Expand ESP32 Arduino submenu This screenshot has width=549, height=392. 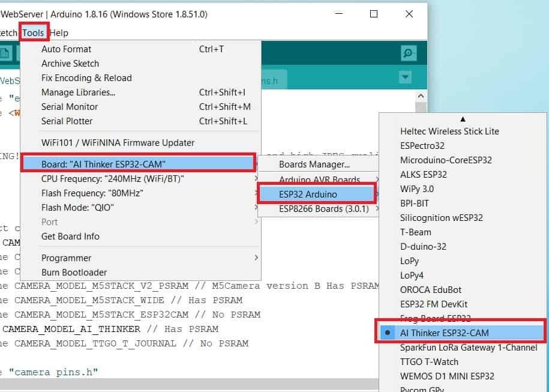(317, 194)
